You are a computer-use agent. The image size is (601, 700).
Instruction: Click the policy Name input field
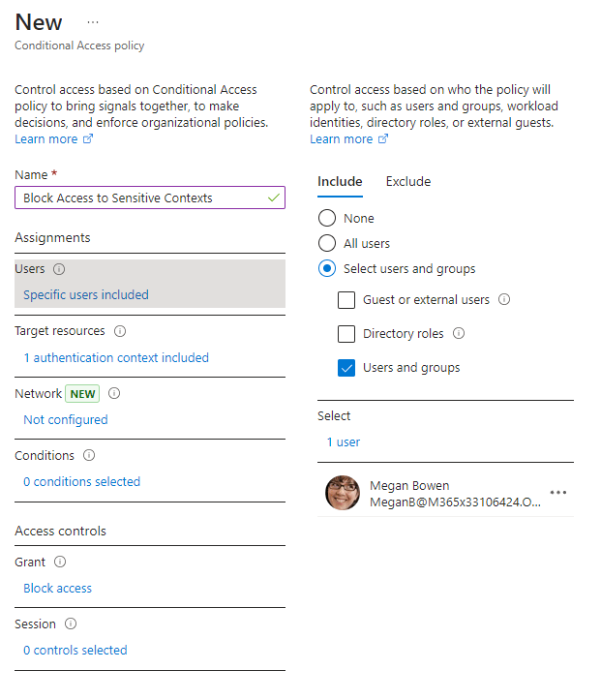140,198
